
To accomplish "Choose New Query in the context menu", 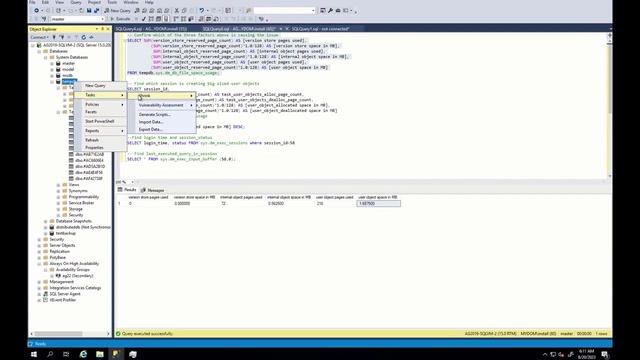I will click(x=100, y=86).
